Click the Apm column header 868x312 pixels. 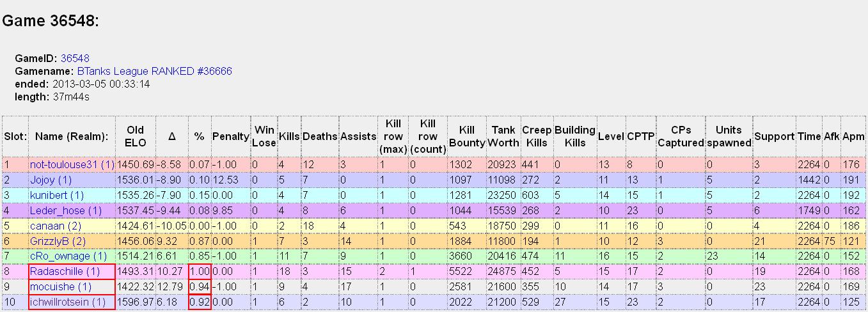point(853,136)
